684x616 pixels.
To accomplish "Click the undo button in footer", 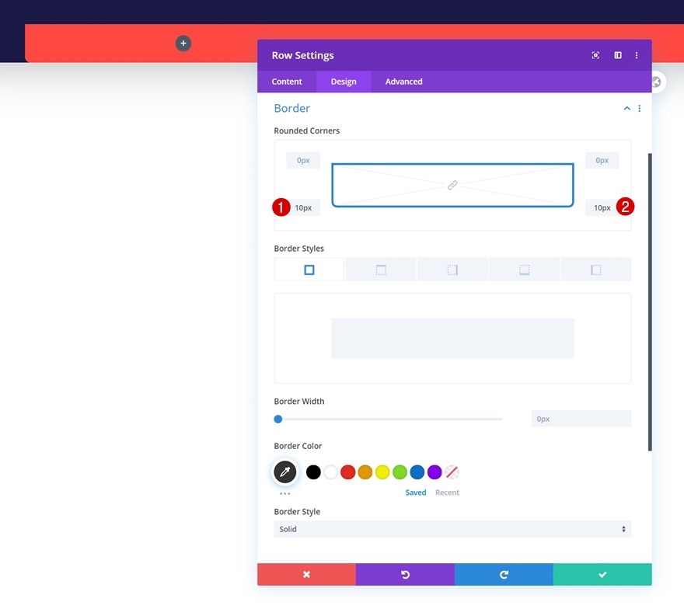I will click(x=405, y=574).
